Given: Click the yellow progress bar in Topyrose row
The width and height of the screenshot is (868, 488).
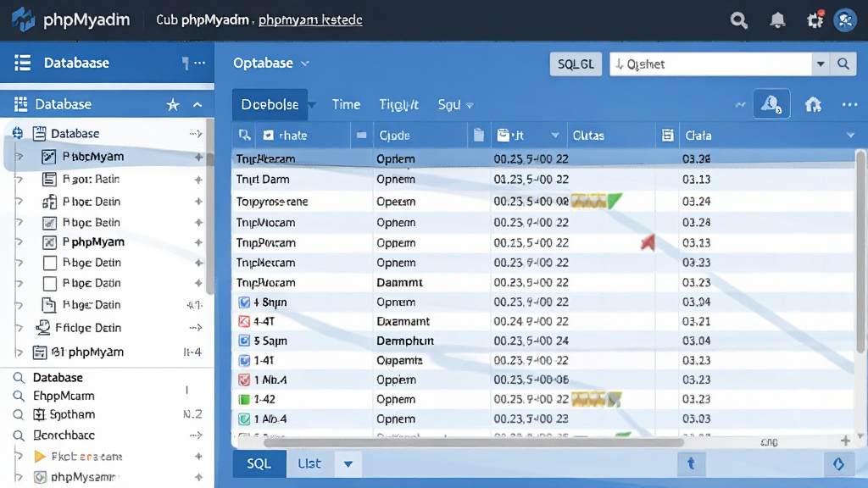Looking at the screenshot, I should tap(588, 201).
